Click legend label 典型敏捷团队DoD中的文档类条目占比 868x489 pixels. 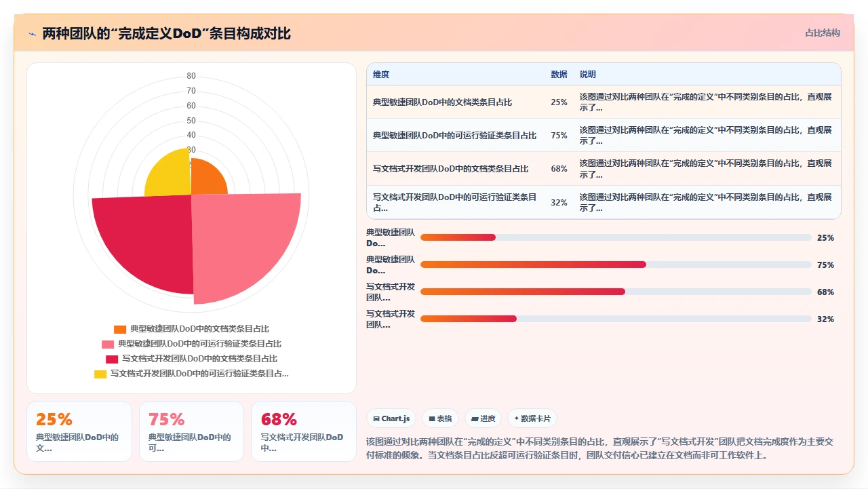(x=200, y=329)
